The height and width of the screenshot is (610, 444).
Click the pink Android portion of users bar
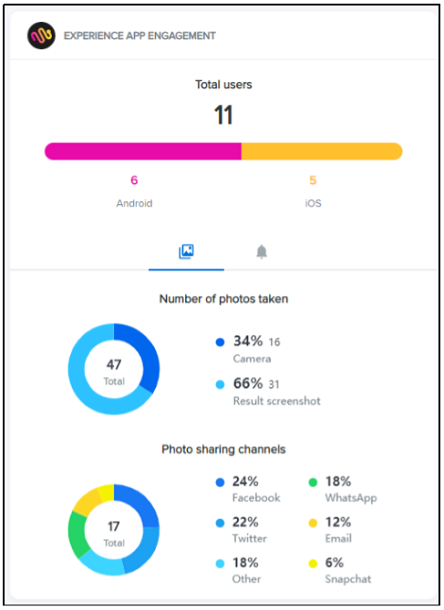pyautogui.click(x=143, y=151)
